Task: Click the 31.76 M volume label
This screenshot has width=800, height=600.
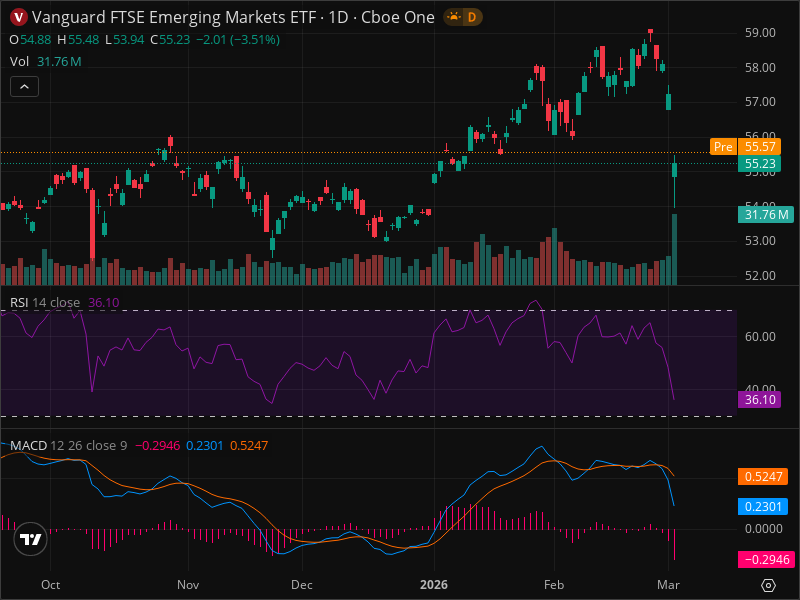Action: point(766,215)
